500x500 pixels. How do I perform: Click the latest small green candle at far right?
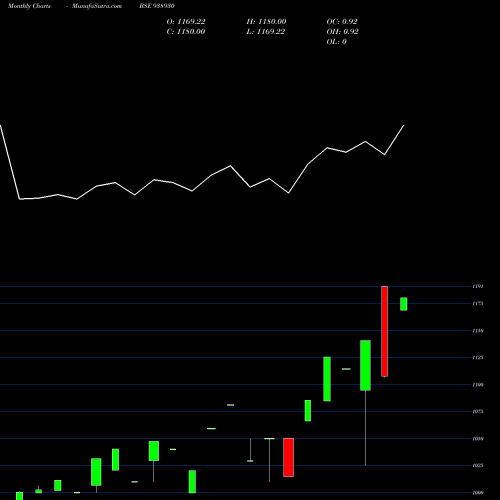[404, 304]
